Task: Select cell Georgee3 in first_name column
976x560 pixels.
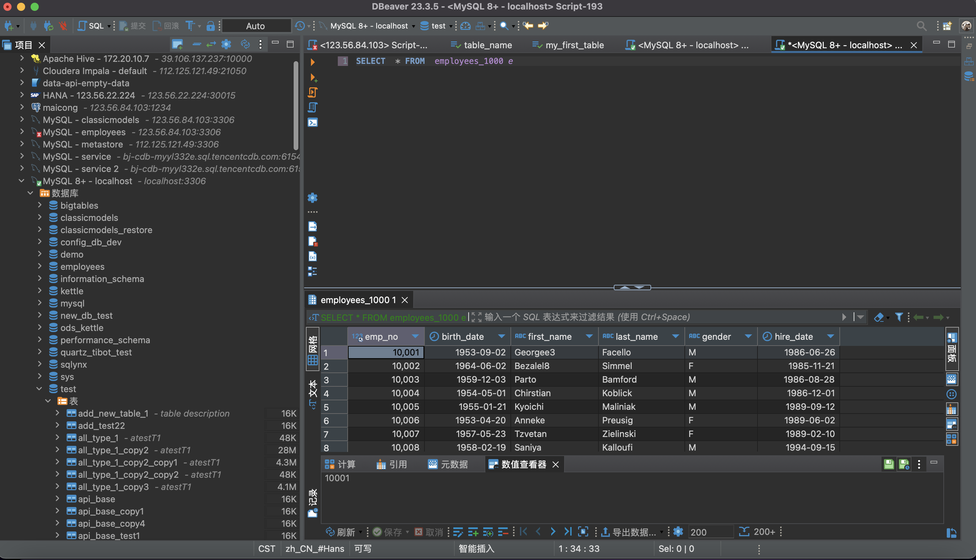Action: click(x=554, y=352)
